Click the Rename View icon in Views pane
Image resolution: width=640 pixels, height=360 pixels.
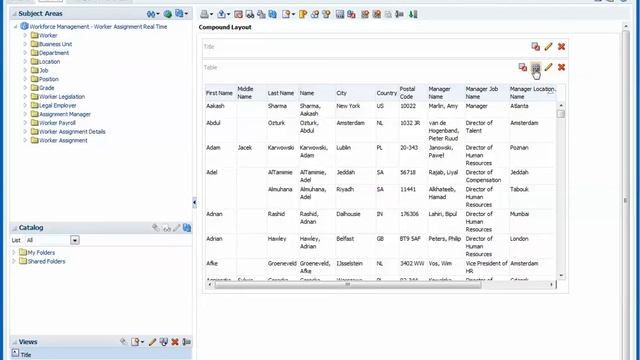click(x=187, y=342)
